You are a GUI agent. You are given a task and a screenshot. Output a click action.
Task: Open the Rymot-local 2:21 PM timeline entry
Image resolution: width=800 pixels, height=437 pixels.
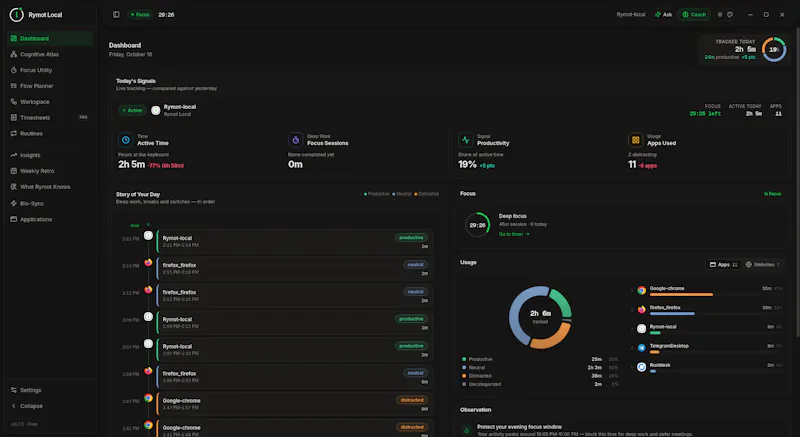295,241
